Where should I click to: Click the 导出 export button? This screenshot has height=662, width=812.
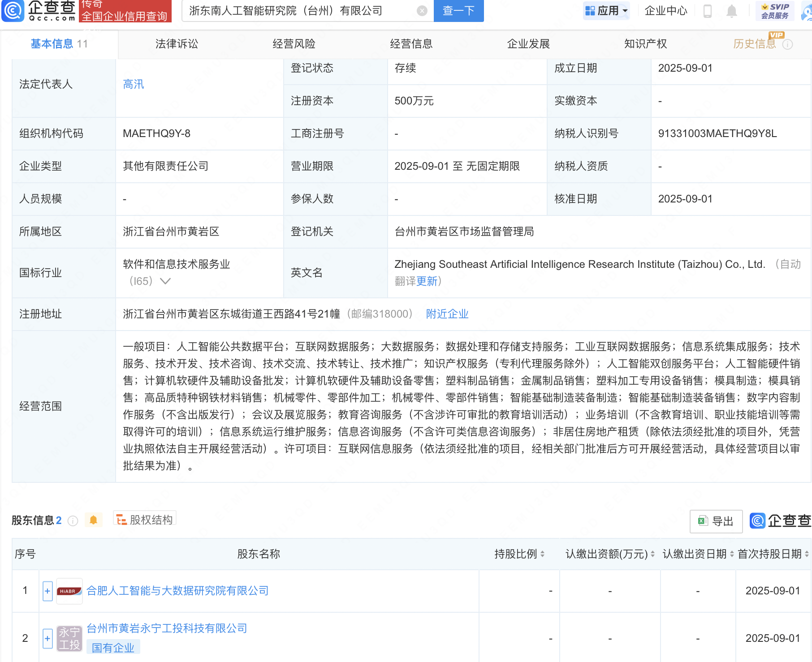(x=716, y=521)
